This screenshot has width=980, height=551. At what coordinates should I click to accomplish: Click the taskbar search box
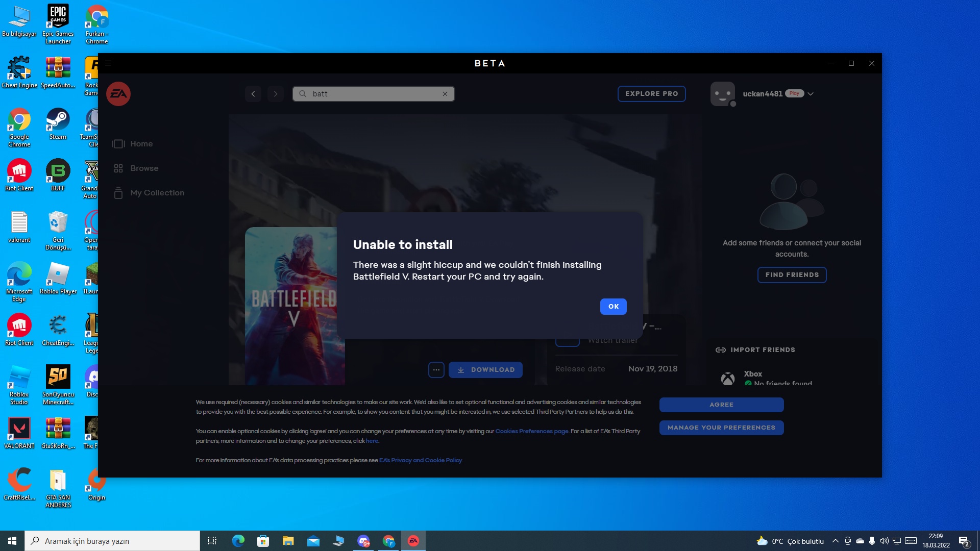click(x=112, y=541)
